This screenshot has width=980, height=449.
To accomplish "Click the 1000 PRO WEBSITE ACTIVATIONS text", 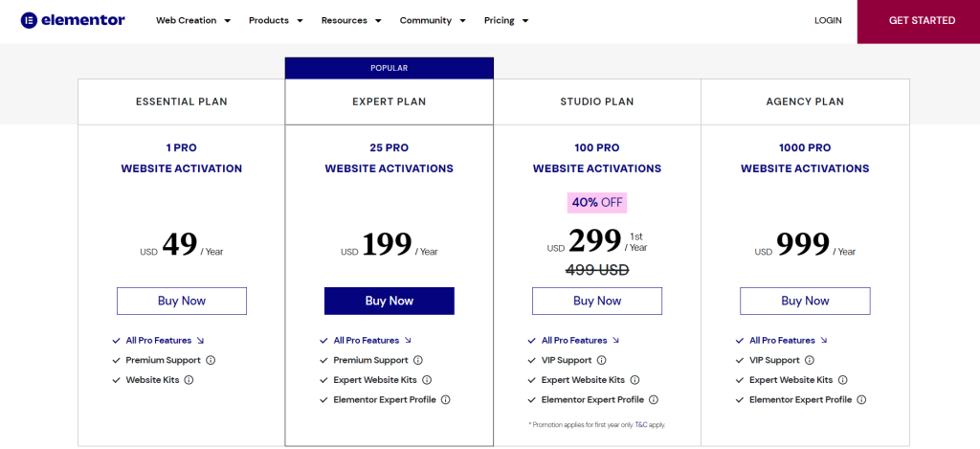I will pyautogui.click(x=805, y=158).
